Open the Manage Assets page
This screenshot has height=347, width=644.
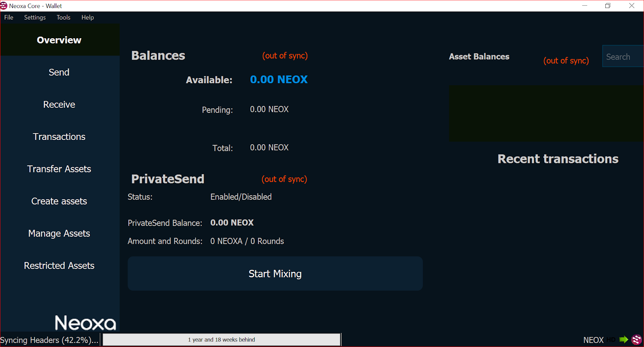[x=59, y=233]
